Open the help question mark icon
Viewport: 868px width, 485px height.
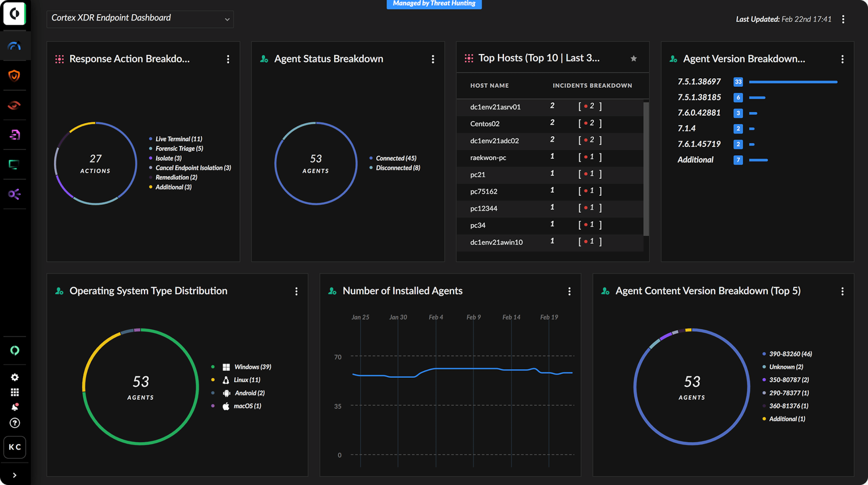[15, 423]
